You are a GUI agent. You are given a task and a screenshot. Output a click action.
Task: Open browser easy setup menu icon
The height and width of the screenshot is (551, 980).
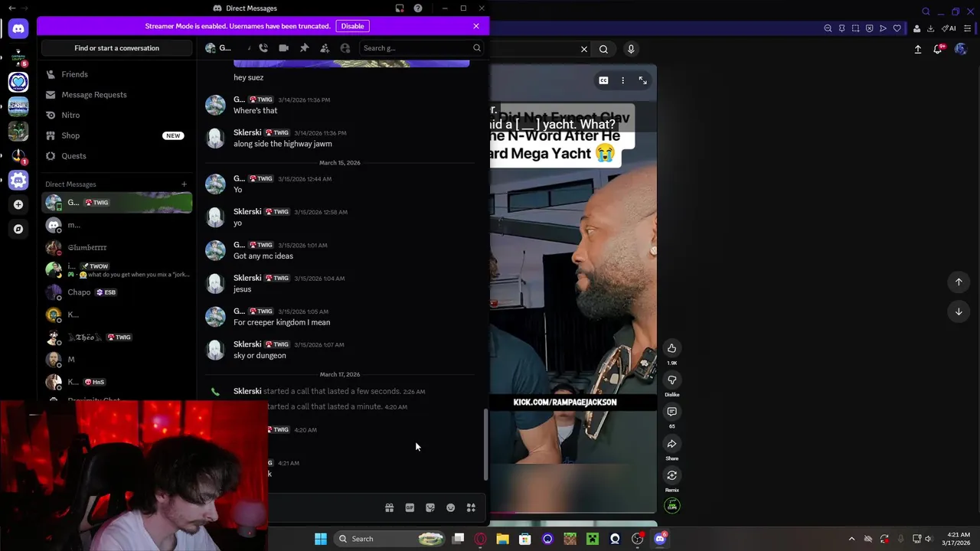(x=966, y=28)
